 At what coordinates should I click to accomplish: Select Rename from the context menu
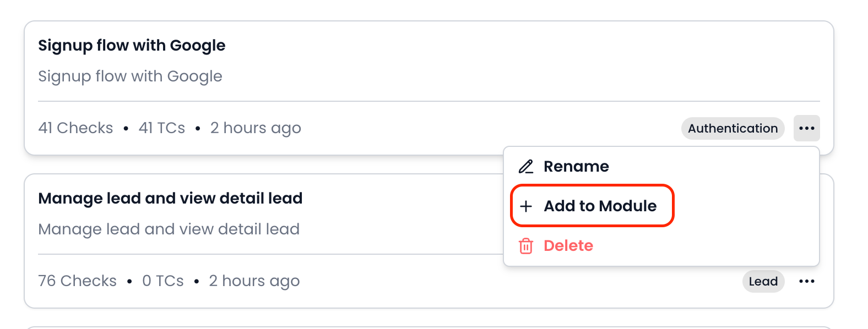[x=576, y=166]
